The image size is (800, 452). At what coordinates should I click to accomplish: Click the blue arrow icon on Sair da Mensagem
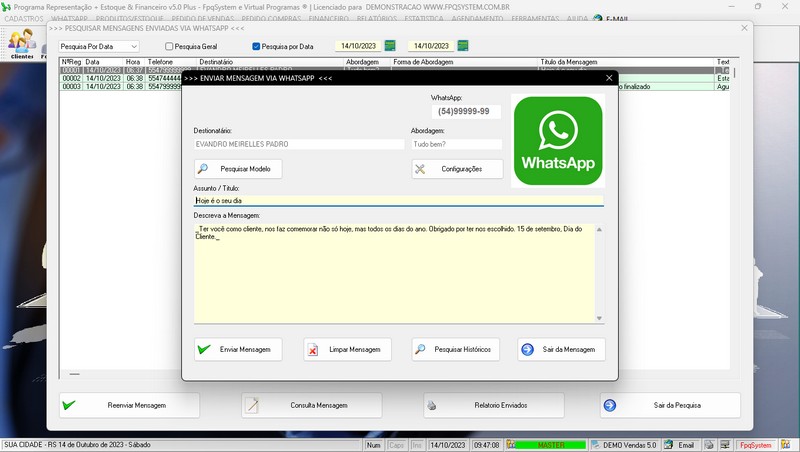point(527,350)
